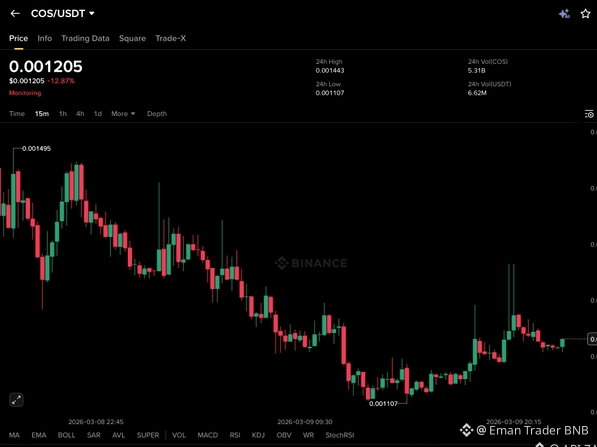Toggle the SAR indicator
Viewport: 597px width, 447px height.
point(94,435)
